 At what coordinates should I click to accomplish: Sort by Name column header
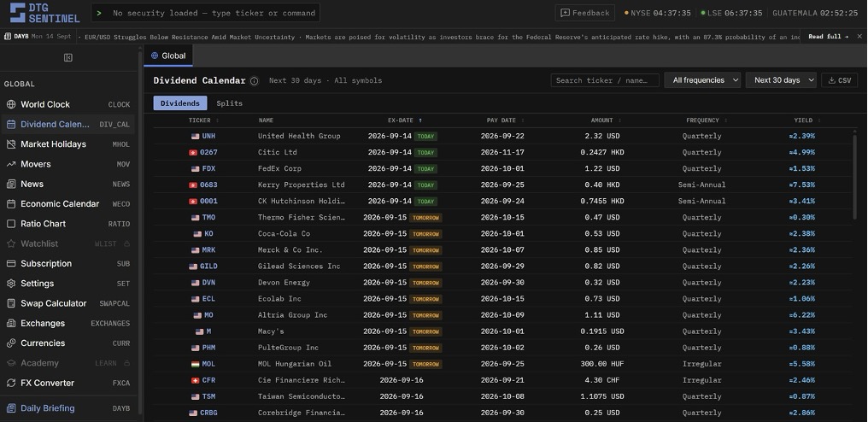point(266,120)
